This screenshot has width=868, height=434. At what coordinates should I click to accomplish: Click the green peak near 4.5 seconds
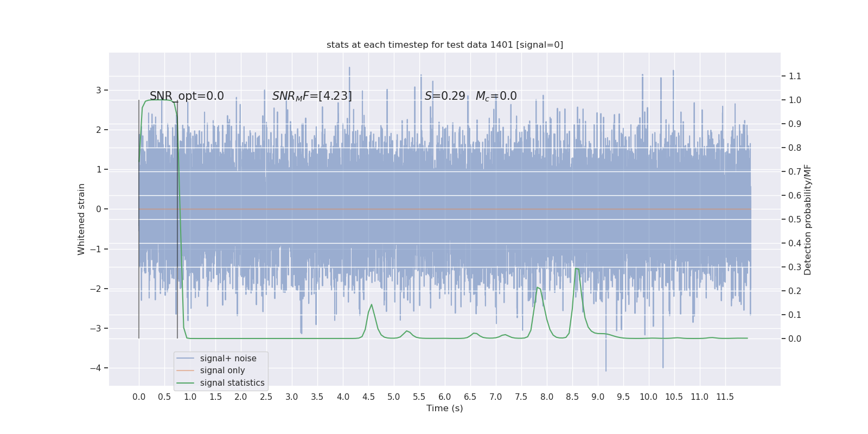click(x=372, y=305)
